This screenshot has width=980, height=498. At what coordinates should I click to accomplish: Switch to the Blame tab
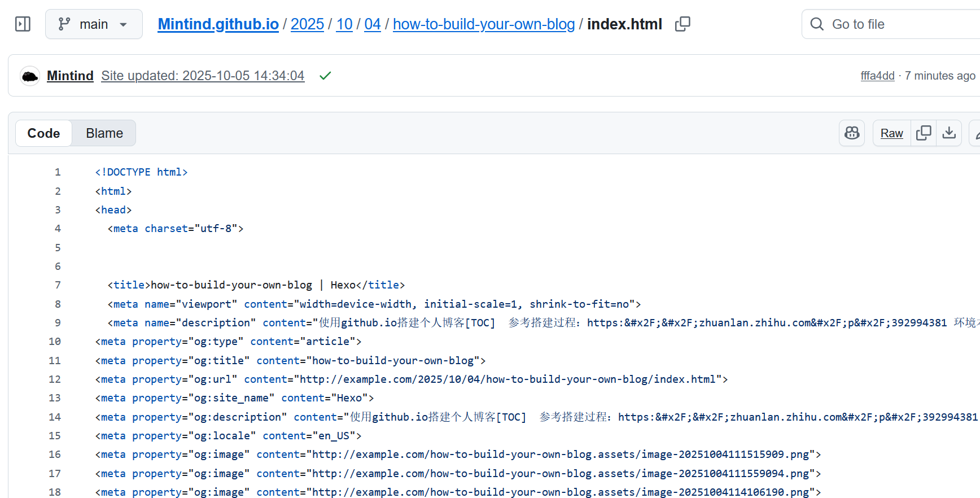[104, 133]
